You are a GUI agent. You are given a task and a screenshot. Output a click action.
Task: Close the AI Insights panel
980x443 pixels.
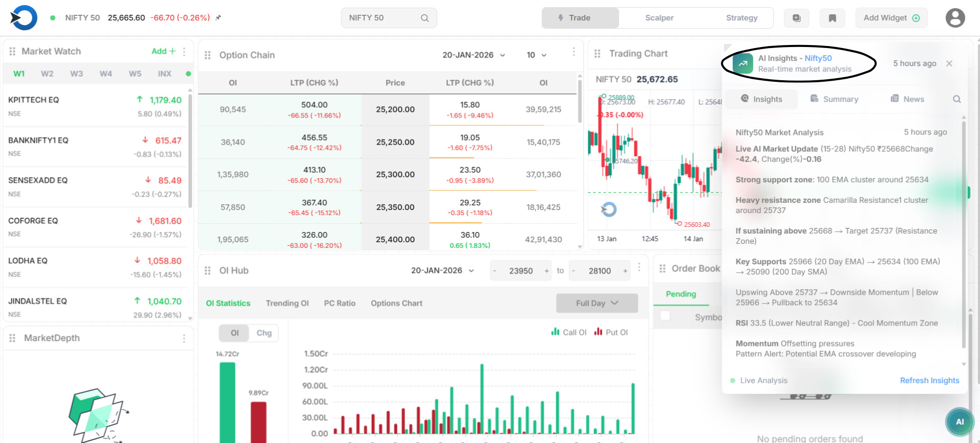[x=949, y=63]
